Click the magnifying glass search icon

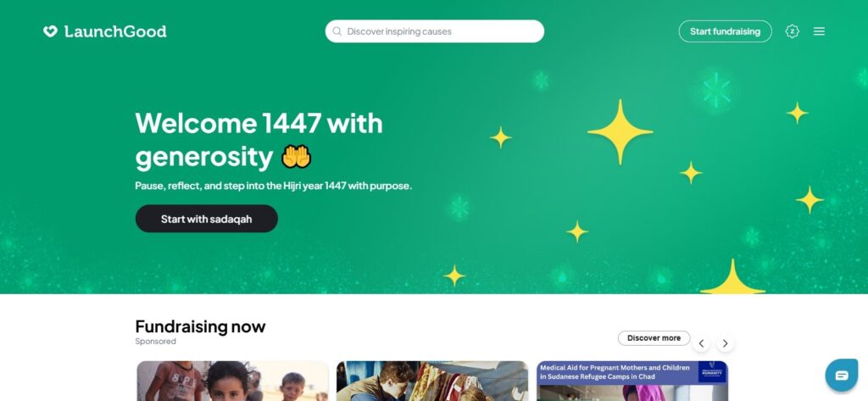tap(337, 31)
